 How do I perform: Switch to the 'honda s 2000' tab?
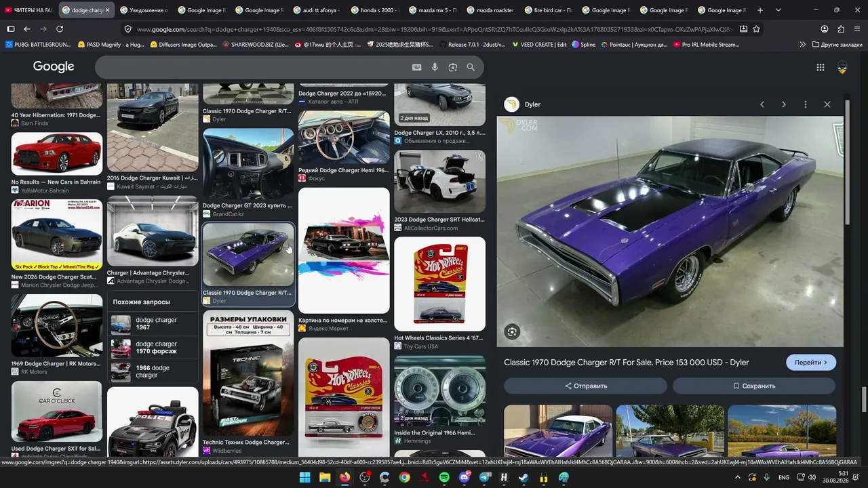click(375, 10)
